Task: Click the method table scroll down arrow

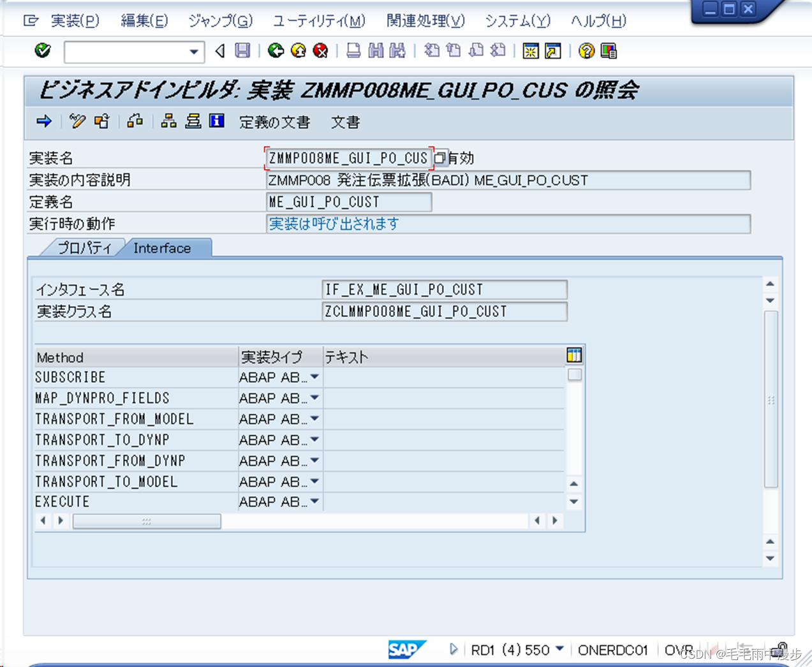Action: 574,502
